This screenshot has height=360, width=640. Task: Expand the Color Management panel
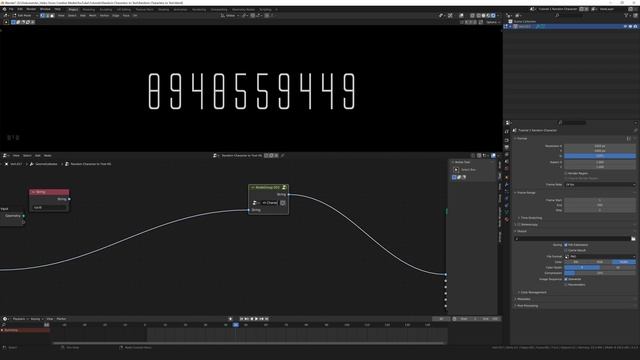point(533,292)
